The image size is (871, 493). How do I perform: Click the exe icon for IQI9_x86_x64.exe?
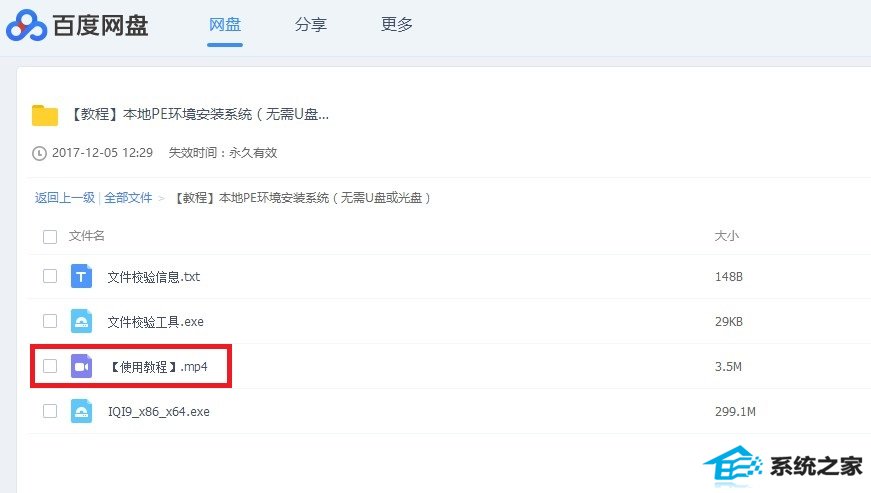(x=81, y=411)
